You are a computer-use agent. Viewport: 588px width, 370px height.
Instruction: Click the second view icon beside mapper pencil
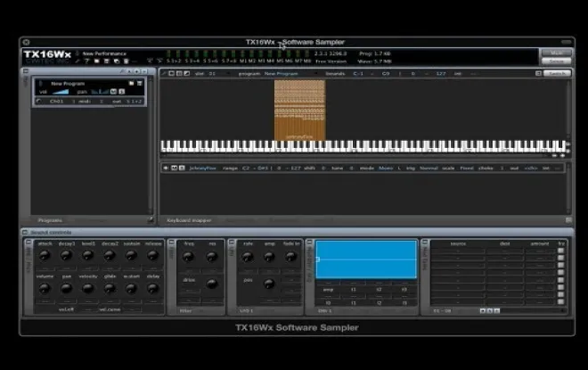[x=179, y=73]
